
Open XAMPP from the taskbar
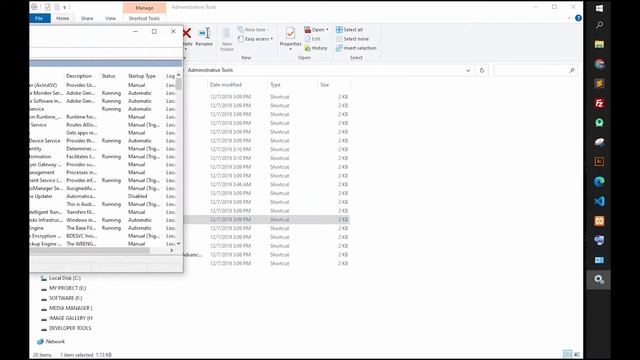(599, 221)
